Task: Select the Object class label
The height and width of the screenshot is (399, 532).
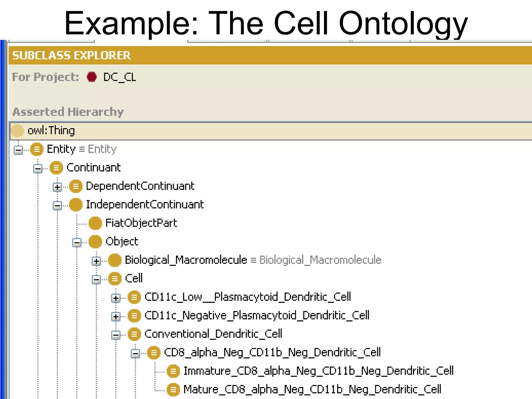Action: coord(122,242)
